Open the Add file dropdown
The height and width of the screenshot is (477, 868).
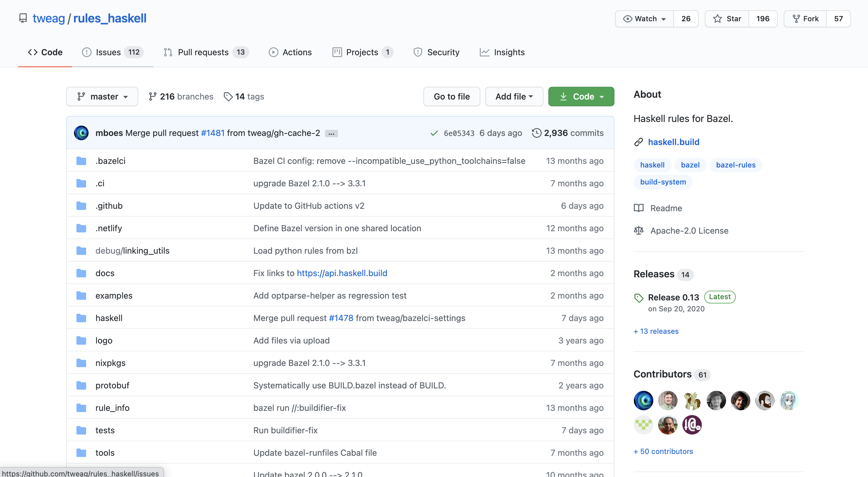tap(513, 97)
